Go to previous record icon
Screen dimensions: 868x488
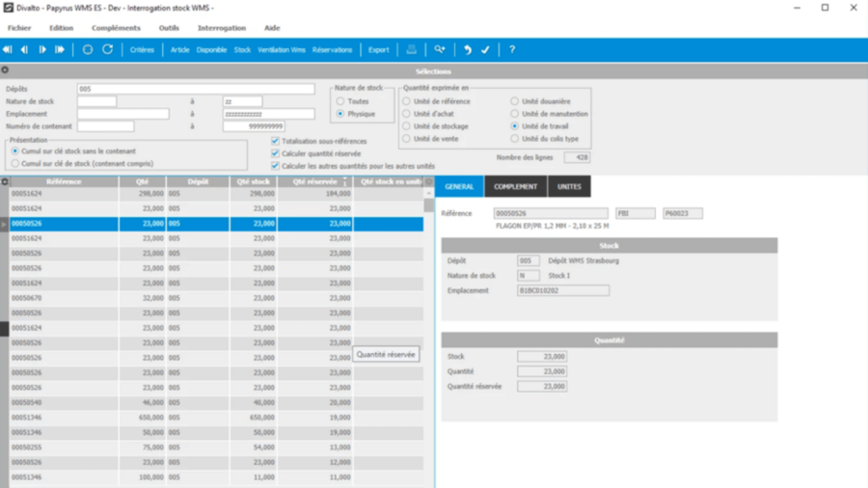coord(24,50)
